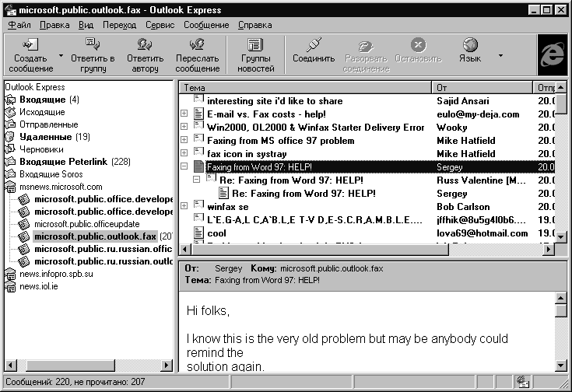
Task: Open the Правка menu
Action: coord(54,25)
